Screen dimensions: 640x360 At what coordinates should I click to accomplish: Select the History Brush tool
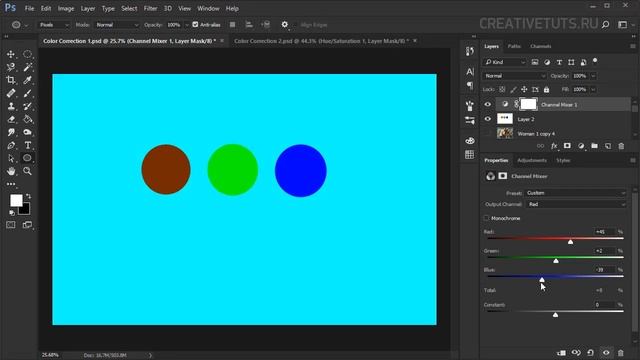(x=27, y=107)
